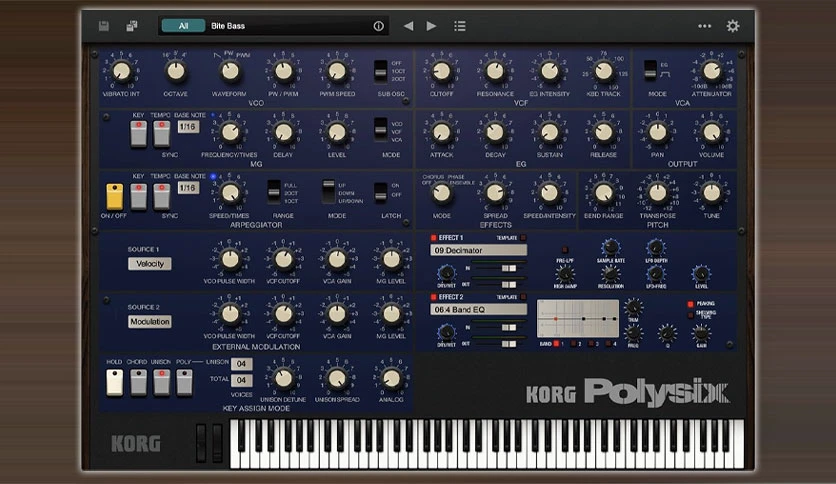
Task: Go to the next preset arrow
Action: (x=431, y=26)
